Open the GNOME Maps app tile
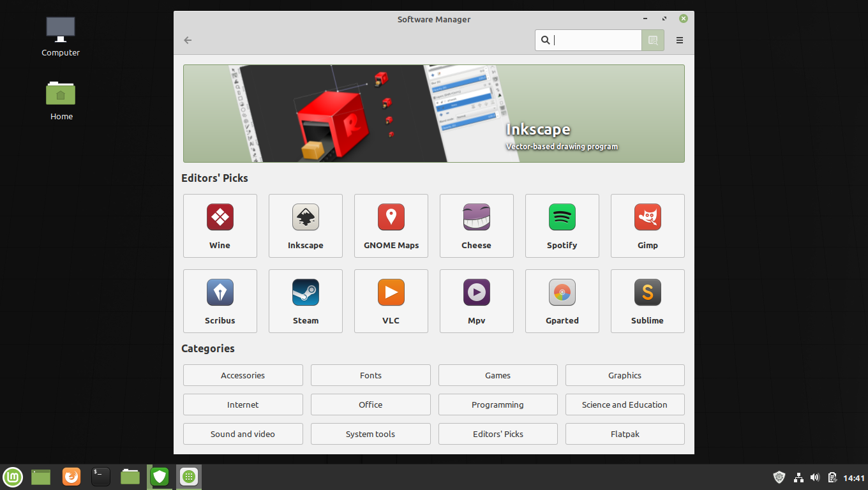Screen dimensions: 868x490 coord(391,226)
